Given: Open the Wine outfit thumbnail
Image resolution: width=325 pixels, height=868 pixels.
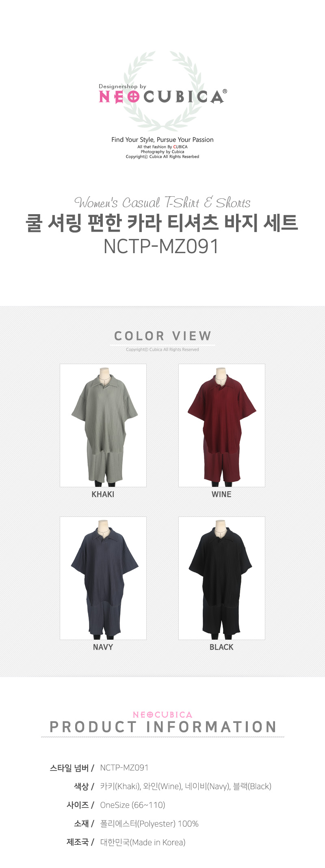Looking at the screenshot, I should pyautogui.click(x=222, y=425).
